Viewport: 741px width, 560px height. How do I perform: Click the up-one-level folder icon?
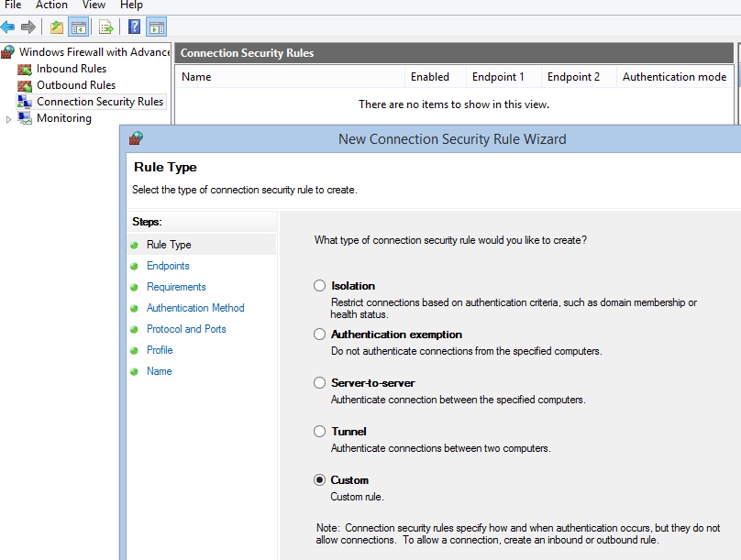click(x=57, y=27)
